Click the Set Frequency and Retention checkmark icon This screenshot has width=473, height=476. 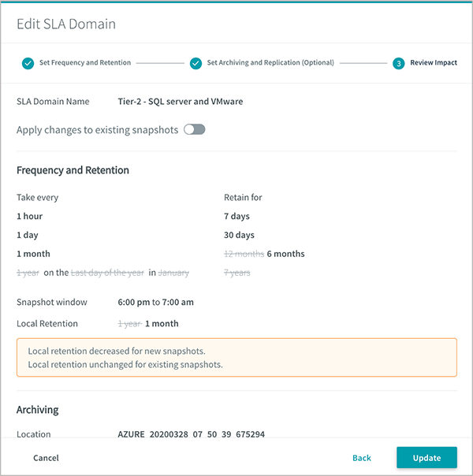click(x=28, y=63)
